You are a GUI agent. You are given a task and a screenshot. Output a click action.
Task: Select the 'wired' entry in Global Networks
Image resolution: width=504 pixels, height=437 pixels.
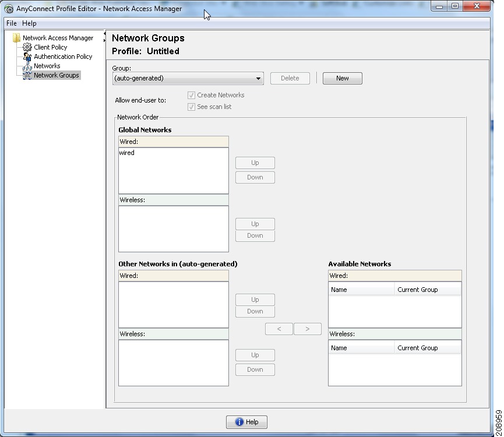click(x=174, y=153)
